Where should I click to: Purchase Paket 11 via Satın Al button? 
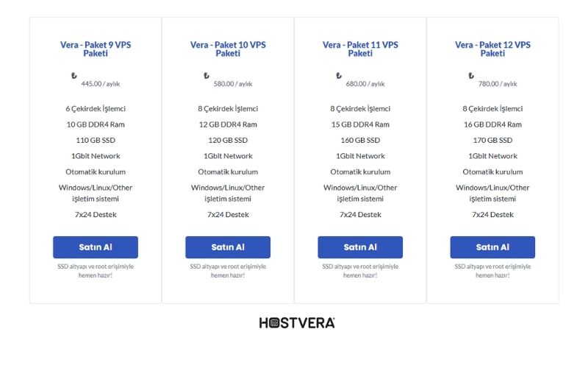[360, 247]
